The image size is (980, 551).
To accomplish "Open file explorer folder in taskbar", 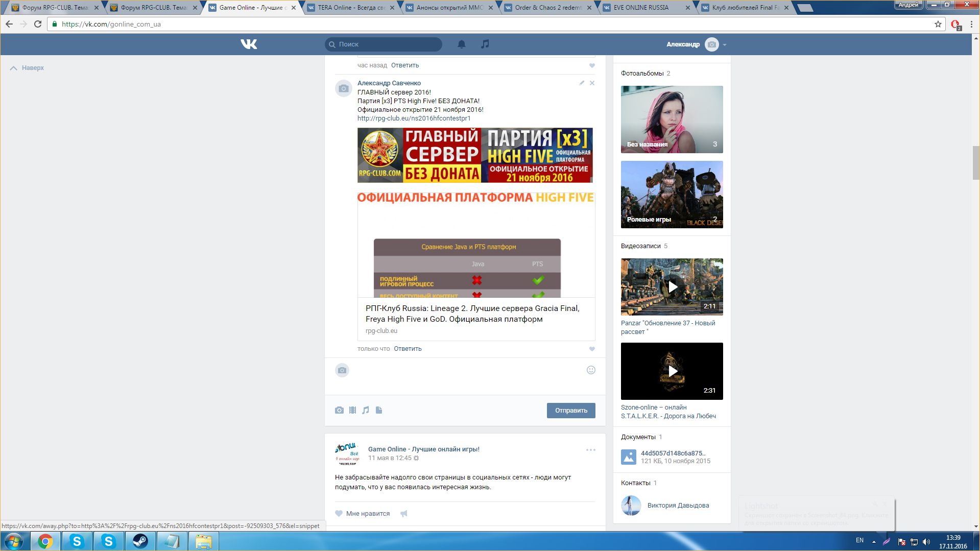I will click(x=204, y=541).
